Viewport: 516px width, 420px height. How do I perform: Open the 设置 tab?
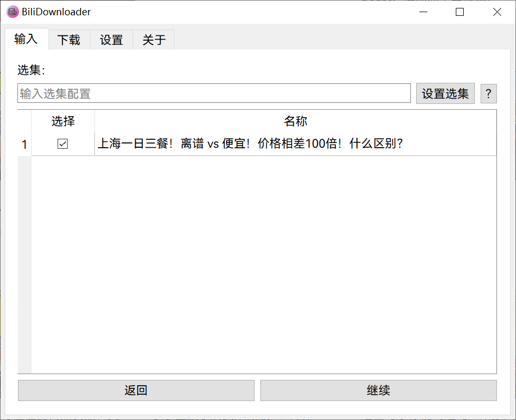click(111, 40)
